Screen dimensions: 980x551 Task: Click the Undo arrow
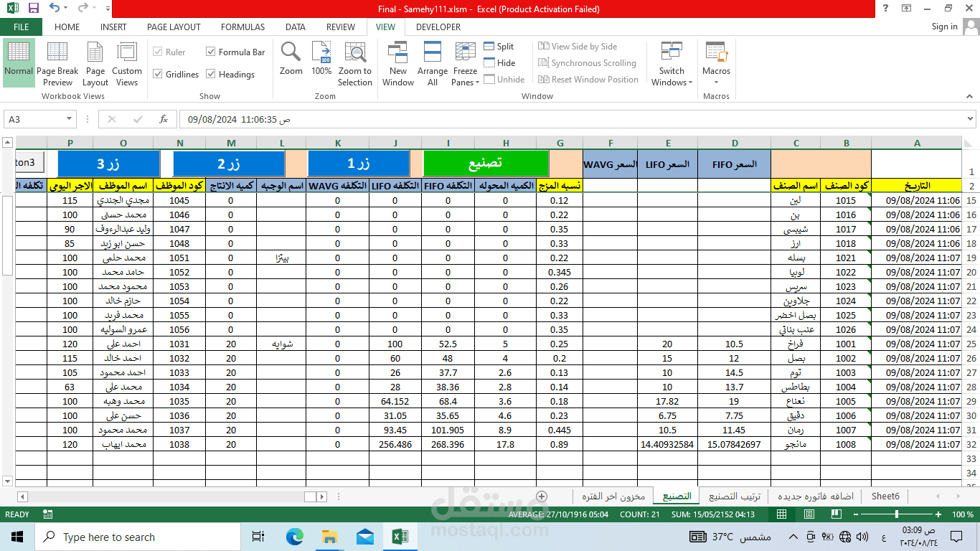tap(55, 9)
